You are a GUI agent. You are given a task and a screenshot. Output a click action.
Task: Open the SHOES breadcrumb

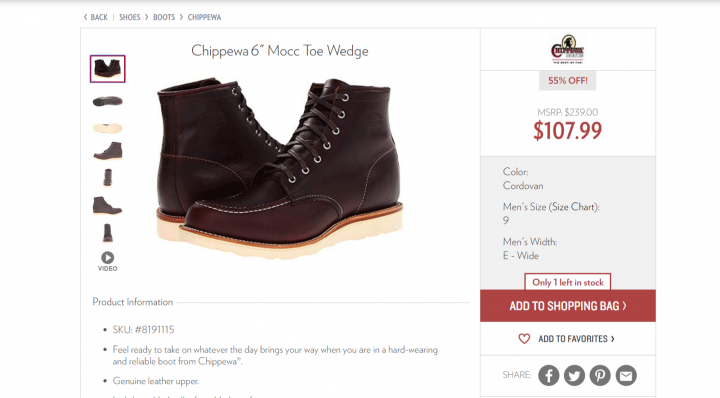coord(129,17)
